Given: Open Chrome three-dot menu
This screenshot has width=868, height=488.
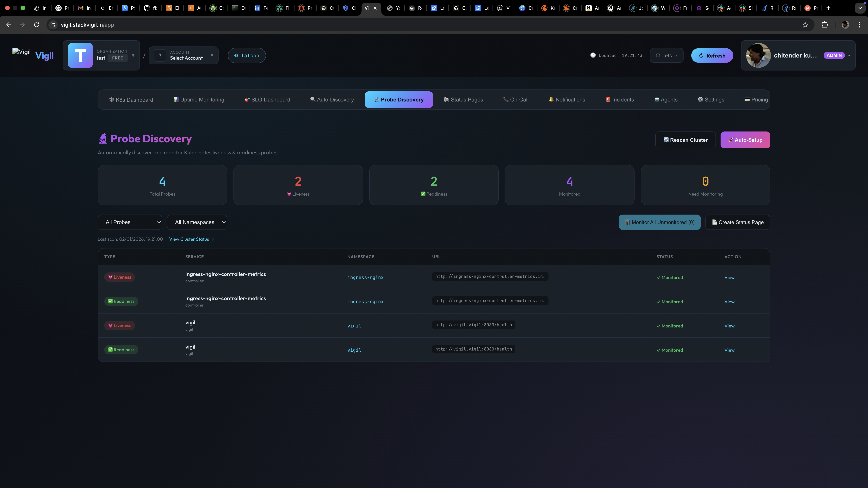Looking at the screenshot, I should (859, 25).
